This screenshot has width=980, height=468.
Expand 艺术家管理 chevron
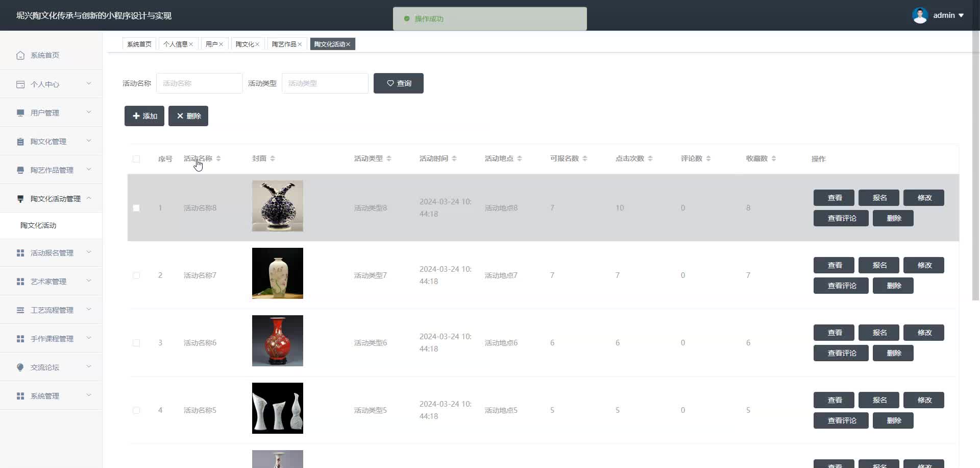(x=89, y=280)
